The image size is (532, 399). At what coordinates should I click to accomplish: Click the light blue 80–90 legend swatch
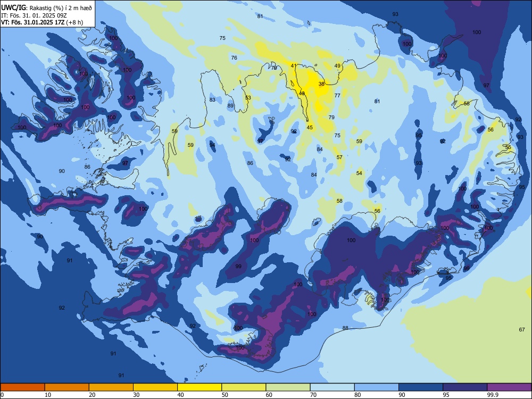point(377,387)
